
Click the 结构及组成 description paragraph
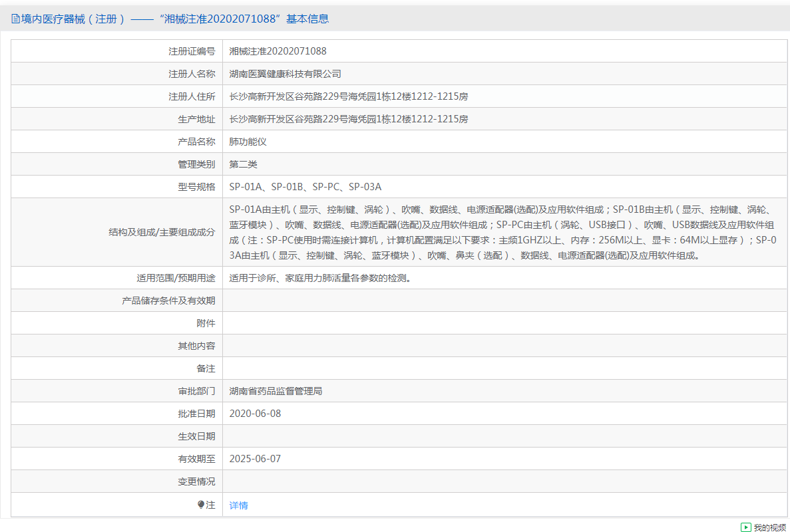502,232
